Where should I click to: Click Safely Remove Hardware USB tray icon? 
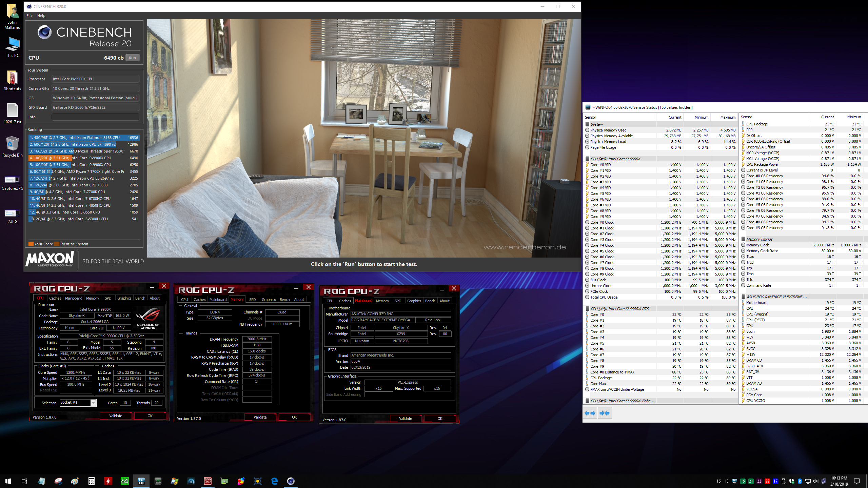click(x=784, y=481)
